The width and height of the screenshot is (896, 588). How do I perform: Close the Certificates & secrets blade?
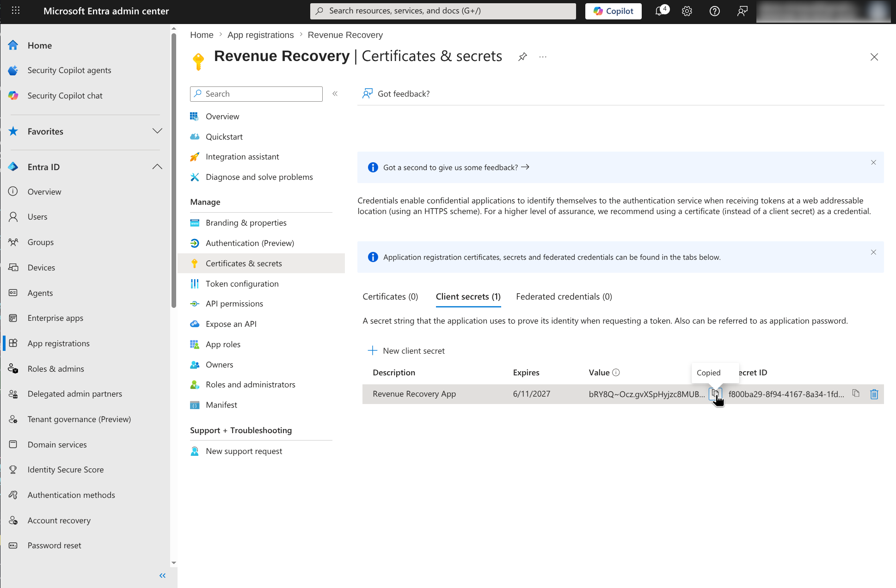click(874, 57)
